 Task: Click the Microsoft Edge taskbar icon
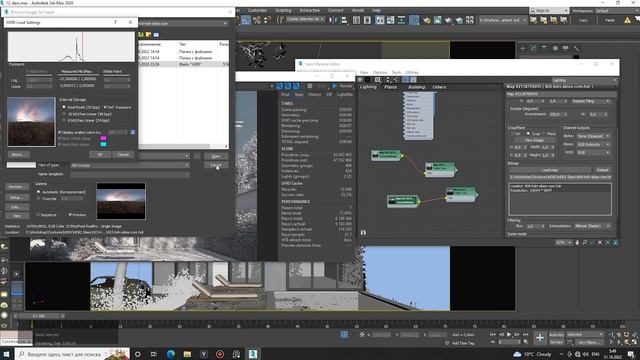tap(170, 354)
